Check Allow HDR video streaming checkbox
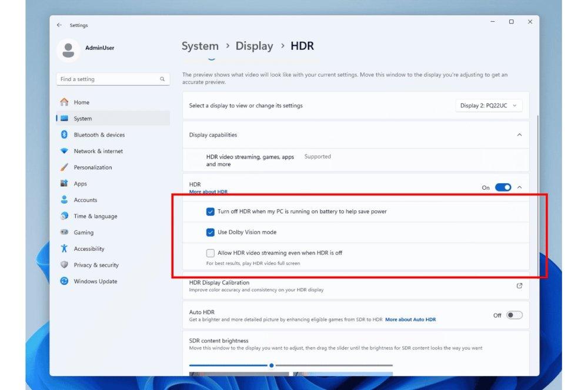The image size is (588, 390). coord(211,253)
